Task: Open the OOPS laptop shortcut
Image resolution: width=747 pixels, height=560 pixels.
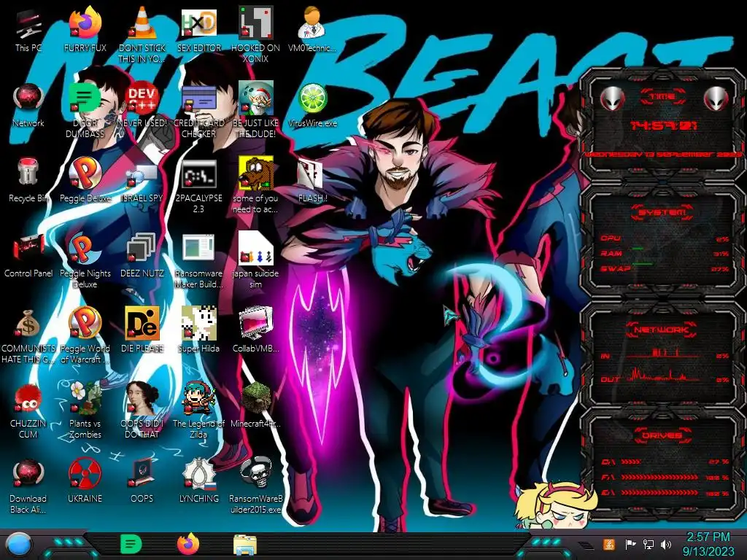Action: coord(142,482)
